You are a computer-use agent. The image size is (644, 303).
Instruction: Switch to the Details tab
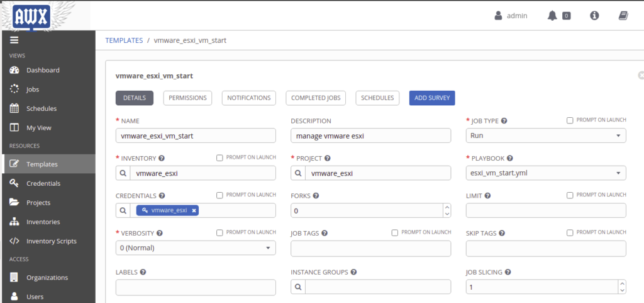135,98
